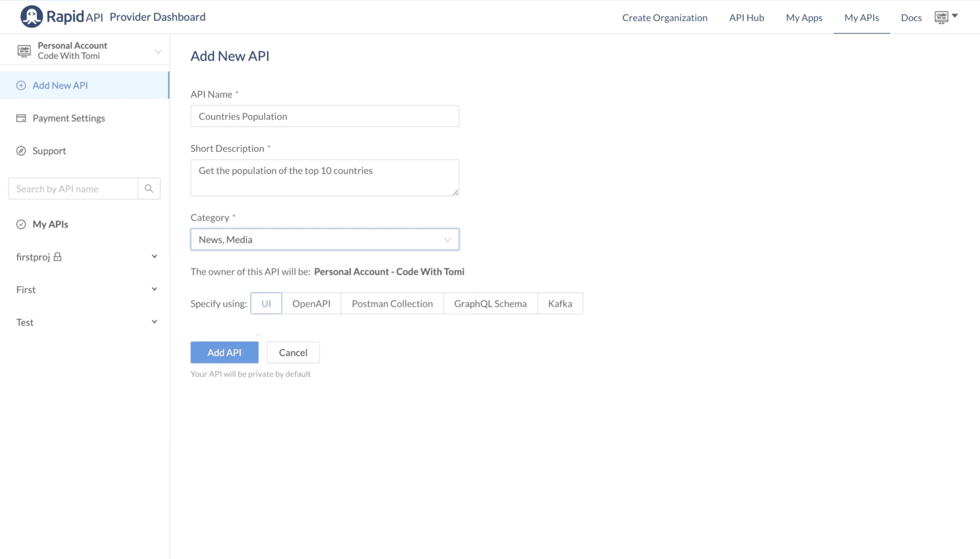Open the My APIs tab in the header
This screenshot has height=559, width=980.
[x=862, y=18]
